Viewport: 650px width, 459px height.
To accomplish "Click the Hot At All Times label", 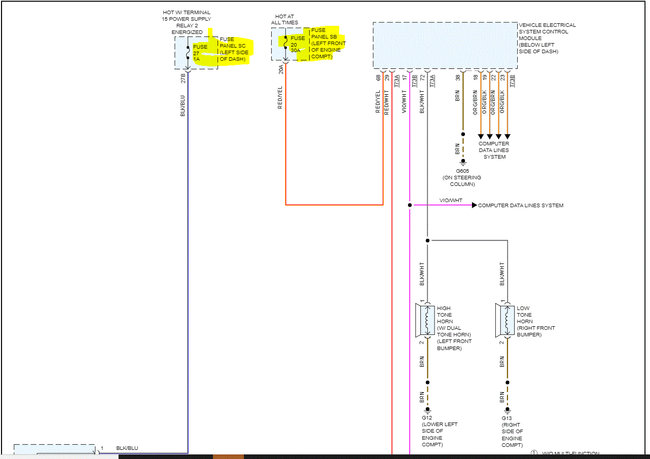I will 287,19.
